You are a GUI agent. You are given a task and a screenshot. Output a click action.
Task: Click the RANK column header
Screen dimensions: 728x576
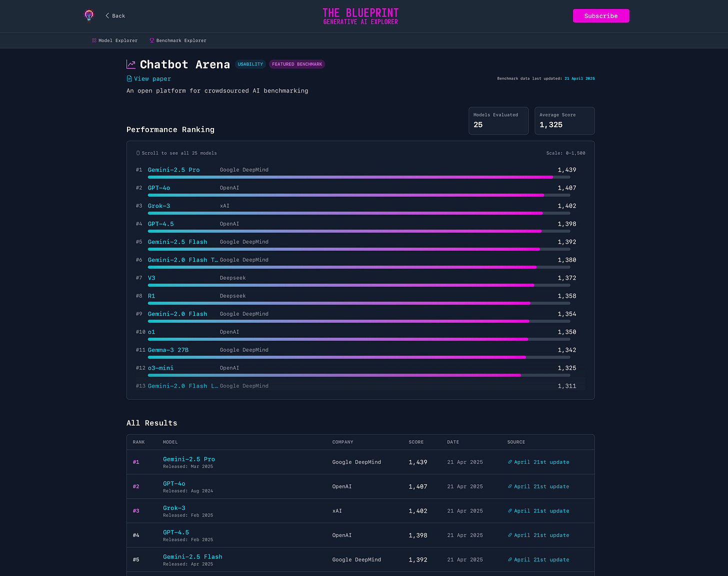click(139, 442)
